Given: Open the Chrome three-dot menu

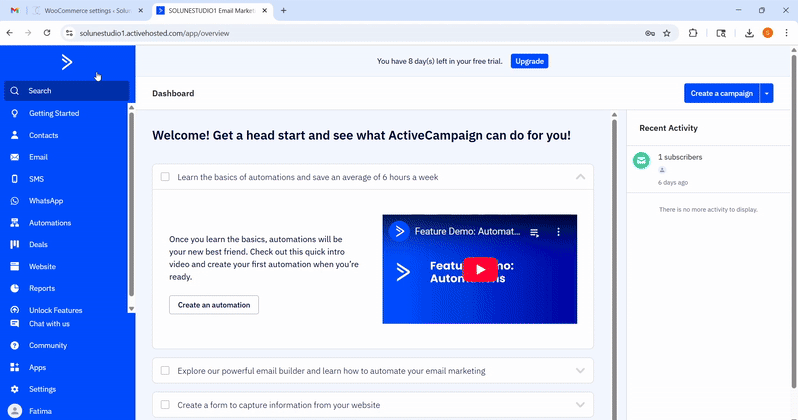Looking at the screenshot, I should pyautogui.click(x=786, y=33).
